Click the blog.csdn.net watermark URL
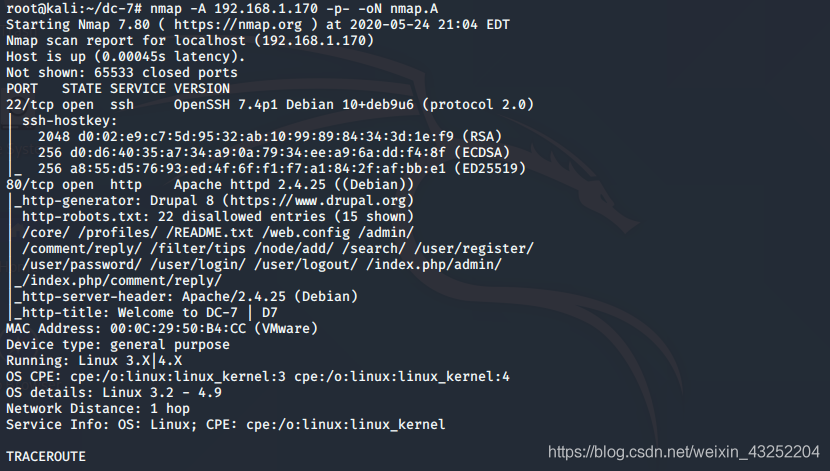This screenshot has width=830, height=471. click(x=683, y=452)
